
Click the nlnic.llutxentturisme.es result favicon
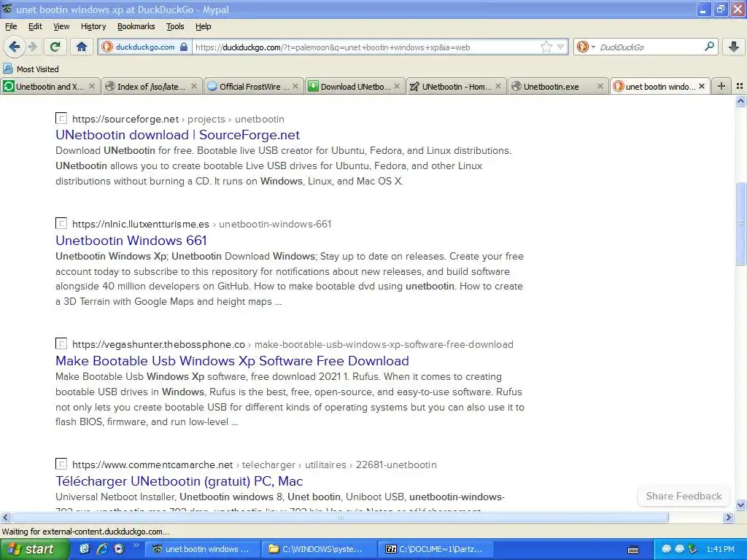pos(61,223)
